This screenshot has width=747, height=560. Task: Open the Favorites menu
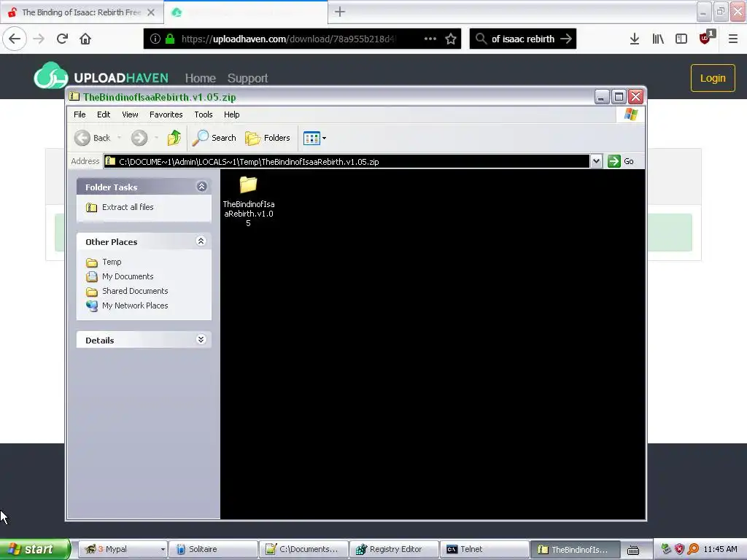pyautogui.click(x=166, y=114)
